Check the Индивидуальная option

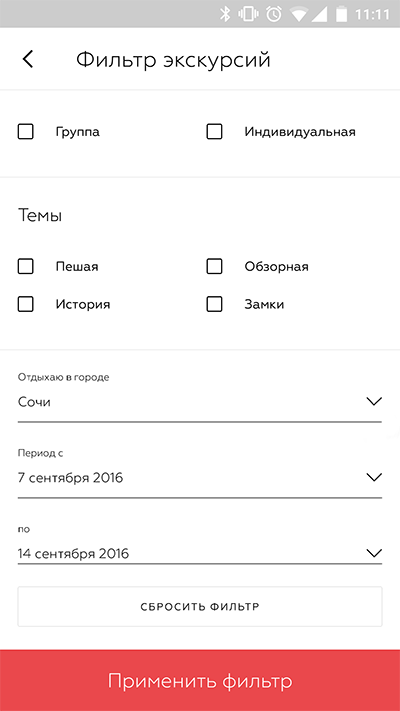click(214, 132)
